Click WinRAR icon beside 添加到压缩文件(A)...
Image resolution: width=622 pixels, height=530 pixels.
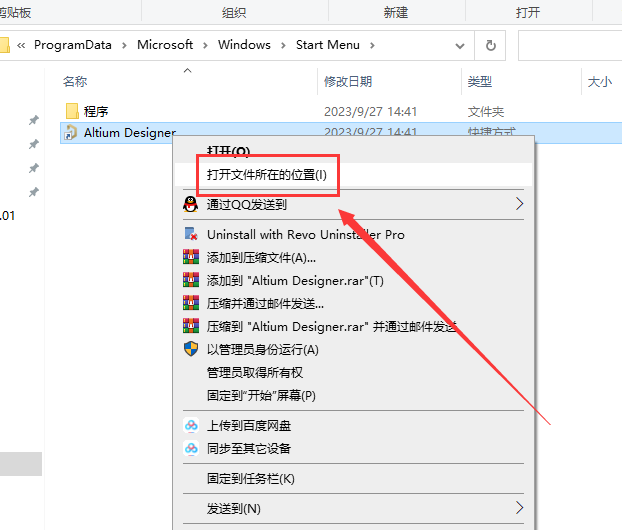click(191, 257)
